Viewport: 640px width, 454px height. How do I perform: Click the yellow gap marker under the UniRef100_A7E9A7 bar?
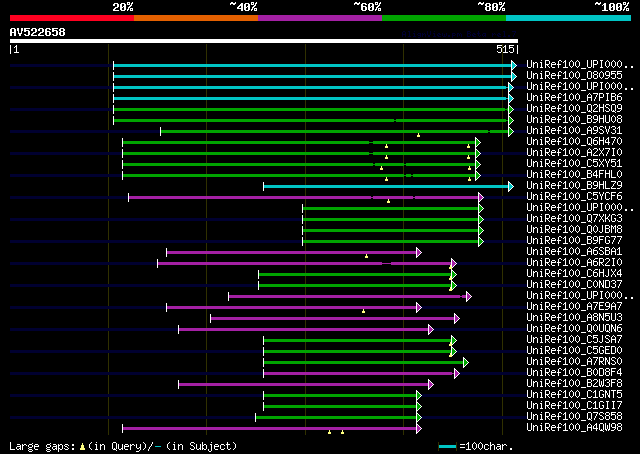[x=363, y=311]
